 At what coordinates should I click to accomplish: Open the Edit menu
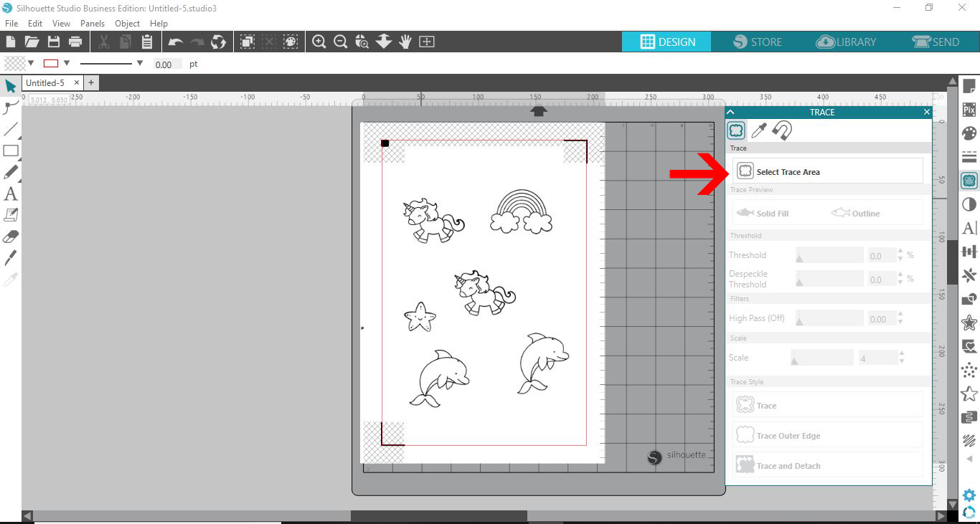pyautogui.click(x=35, y=23)
